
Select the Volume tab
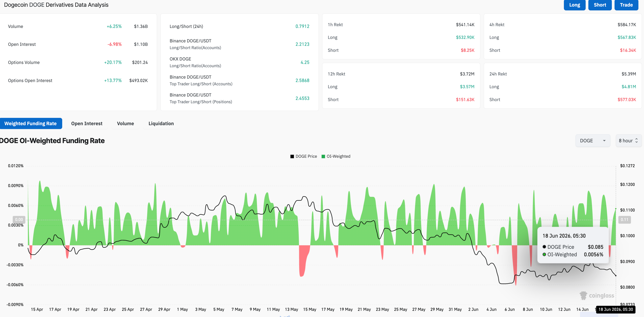[x=126, y=123]
